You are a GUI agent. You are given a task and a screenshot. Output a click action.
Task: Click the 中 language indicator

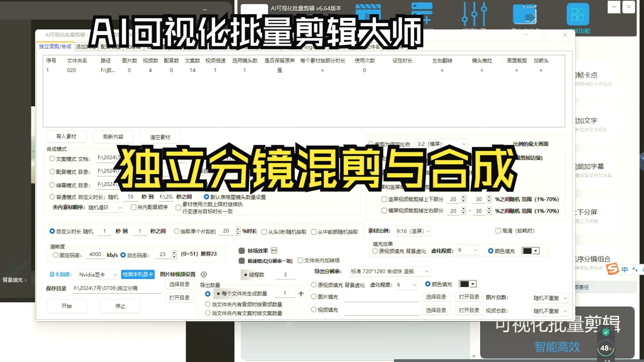pyautogui.click(x=625, y=269)
